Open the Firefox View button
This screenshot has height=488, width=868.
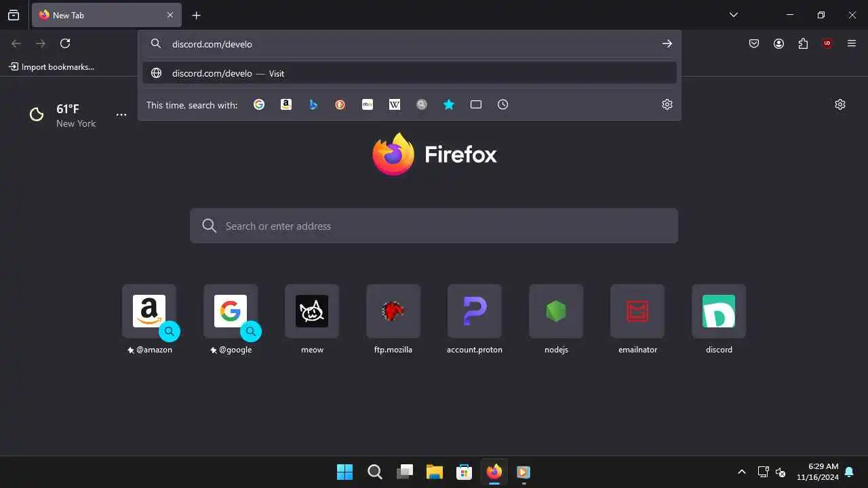point(14,15)
